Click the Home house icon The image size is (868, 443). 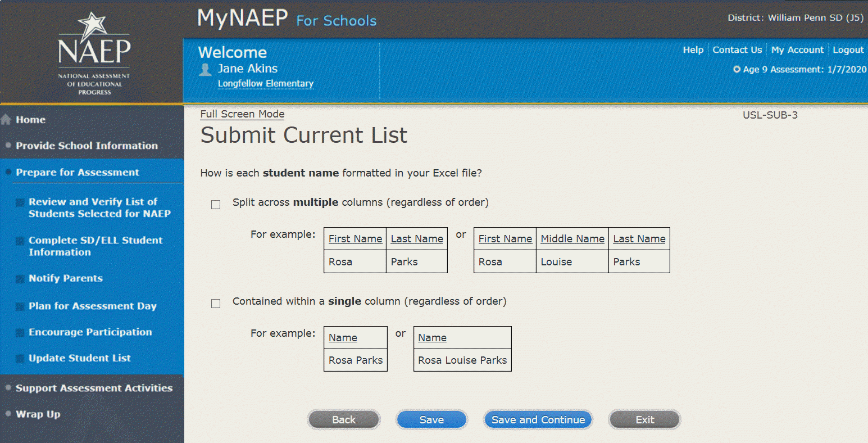(6, 120)
